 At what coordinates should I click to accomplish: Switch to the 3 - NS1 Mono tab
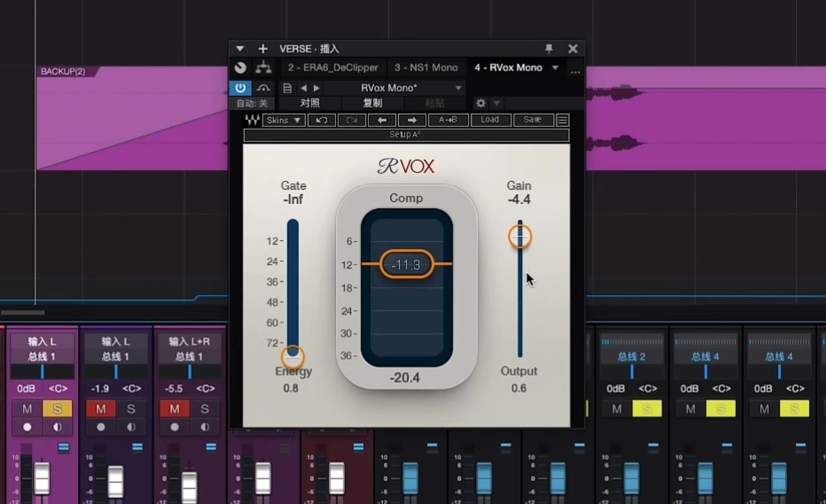pyautogui.click(x=426, y=68)
